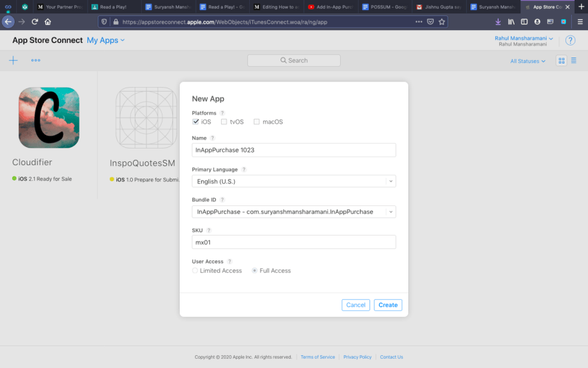Open page actions three-dot menu in address bar
Screen dimensions: 588x368
[x=419, y=22]
